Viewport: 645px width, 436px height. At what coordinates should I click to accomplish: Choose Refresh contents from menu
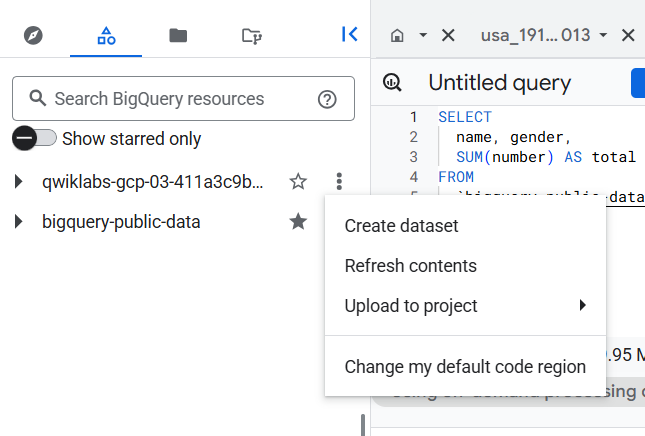point(465,266)
